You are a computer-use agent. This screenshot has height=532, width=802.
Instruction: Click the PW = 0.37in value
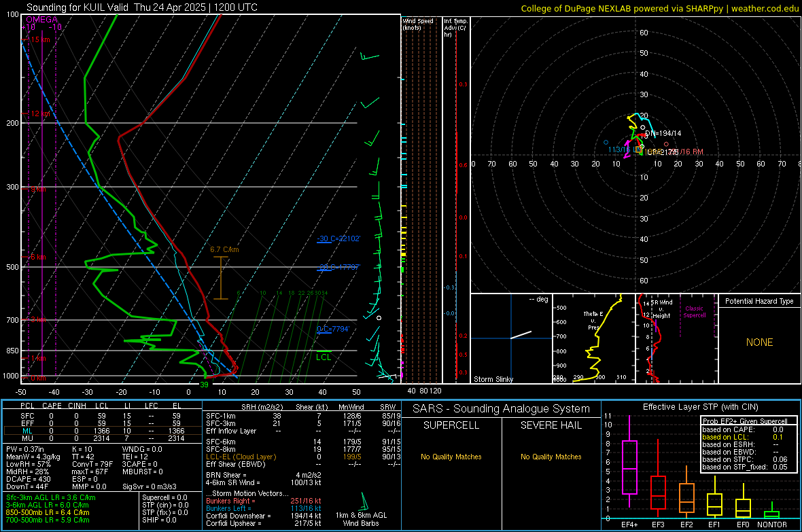click(25, 449)
